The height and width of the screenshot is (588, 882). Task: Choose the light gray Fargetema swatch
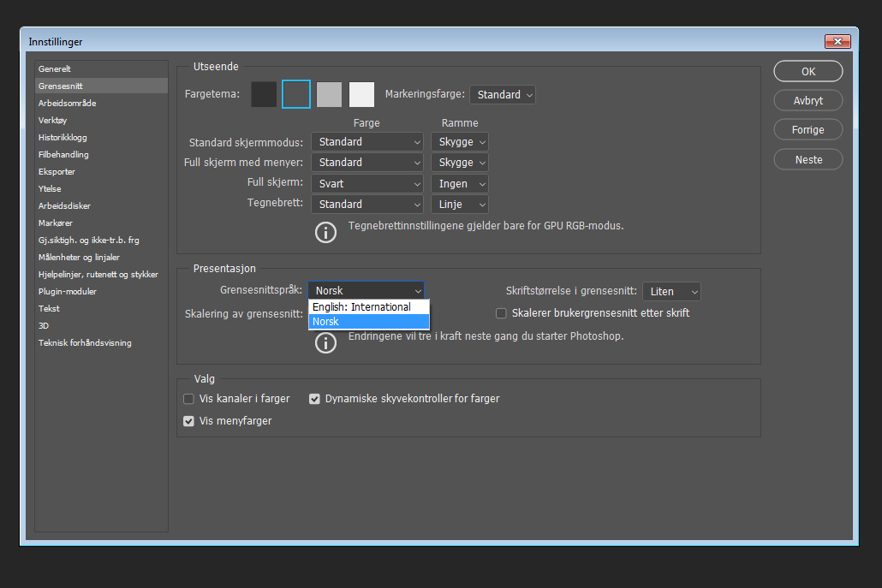pyautogui.click(x=329, y=94)
